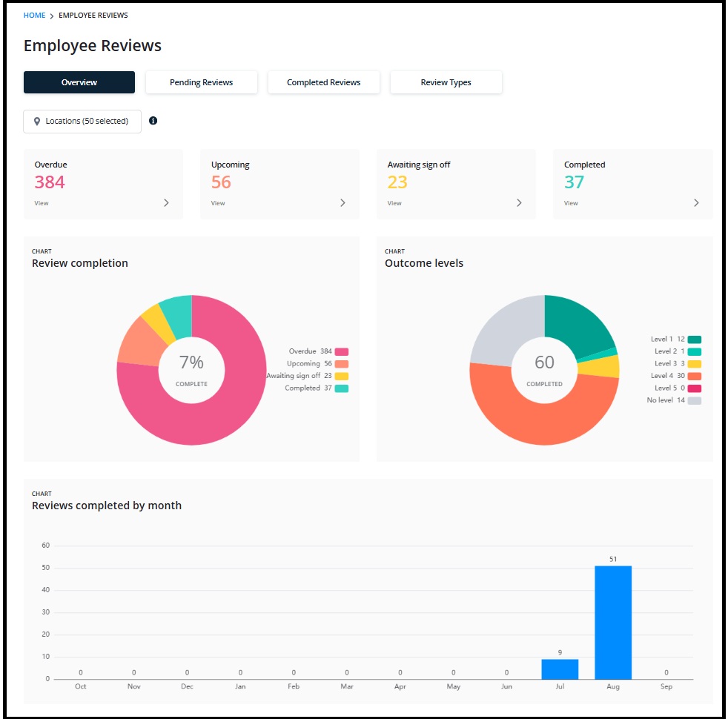Click the Jul bar showing 9
This screenshot has width=728, height=719.
click(x=560, y=669)
